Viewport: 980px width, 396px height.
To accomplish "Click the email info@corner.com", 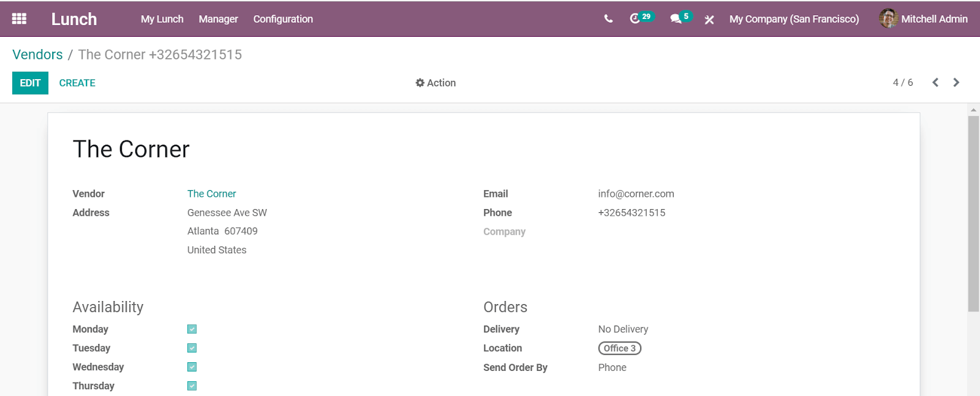I will click(x=636, y=194).
